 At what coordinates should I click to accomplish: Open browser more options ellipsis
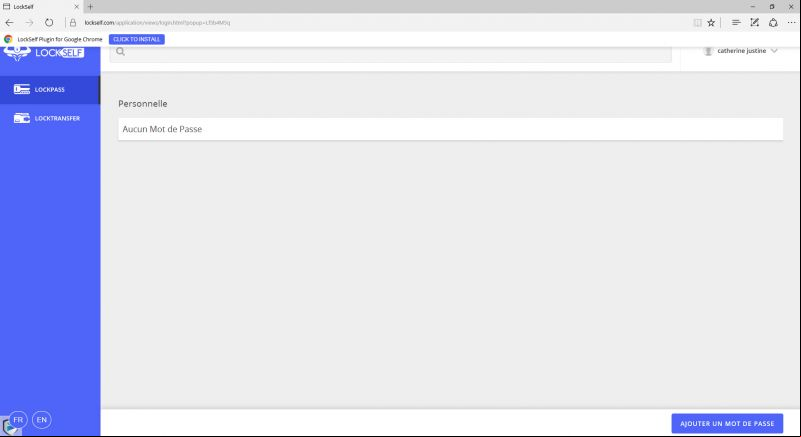(x=791, y=22)
